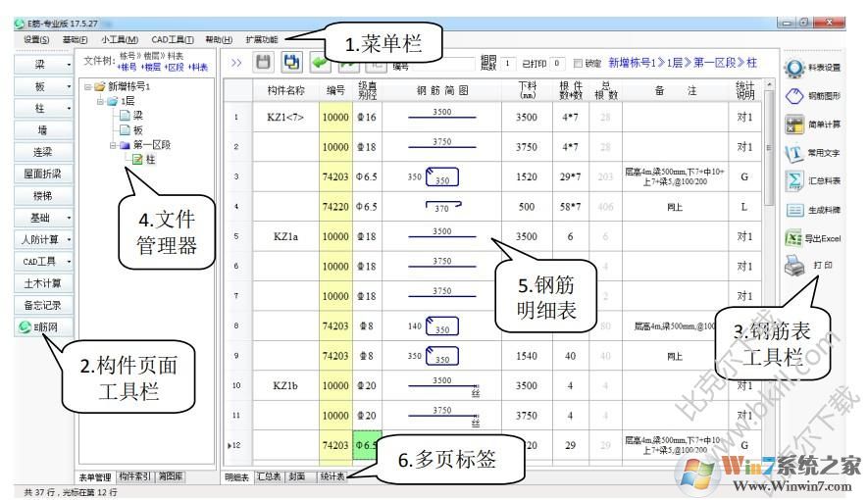The image size is (868, 500).
Task: Click the KZ1a component name cell
Action: tap(285, 236)
